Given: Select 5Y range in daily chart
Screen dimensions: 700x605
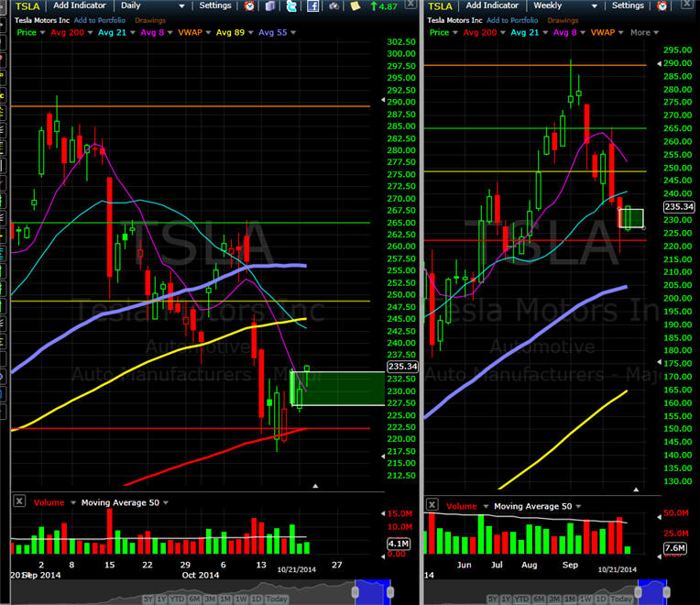Looking at the screenshot, I should point(148,599).
